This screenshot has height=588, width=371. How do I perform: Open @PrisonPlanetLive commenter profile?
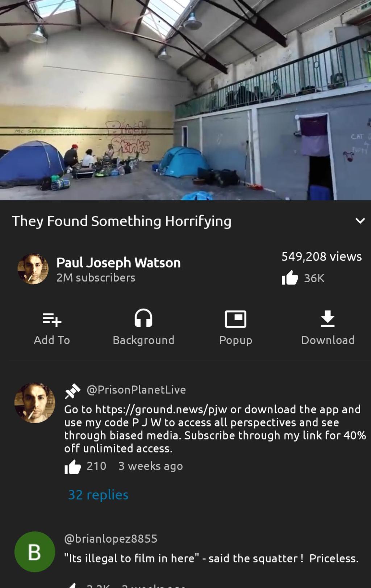(x=136, y=390)
